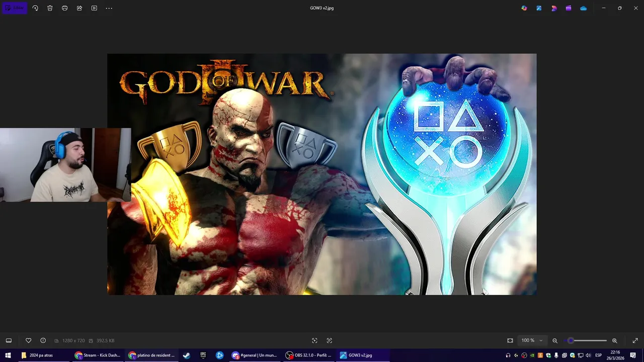Switch to OBS 32.1.0 taskbar window
The height and width of the screenshot is (362, 644).
click(308, 355)
